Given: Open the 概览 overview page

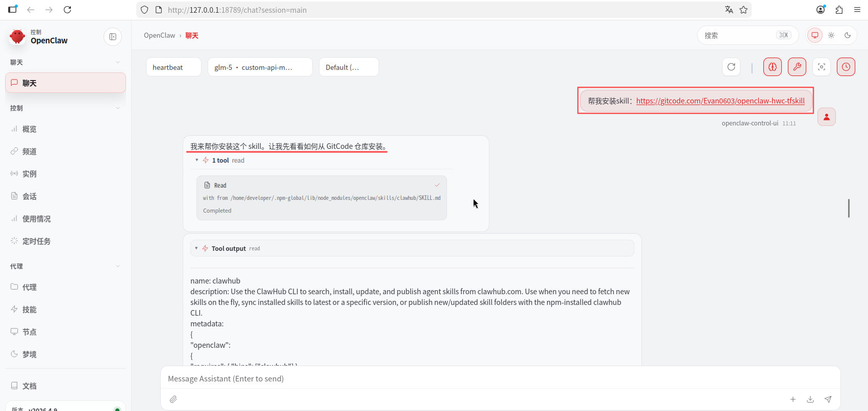Looking at the screenshot, I should click(65, 129).
